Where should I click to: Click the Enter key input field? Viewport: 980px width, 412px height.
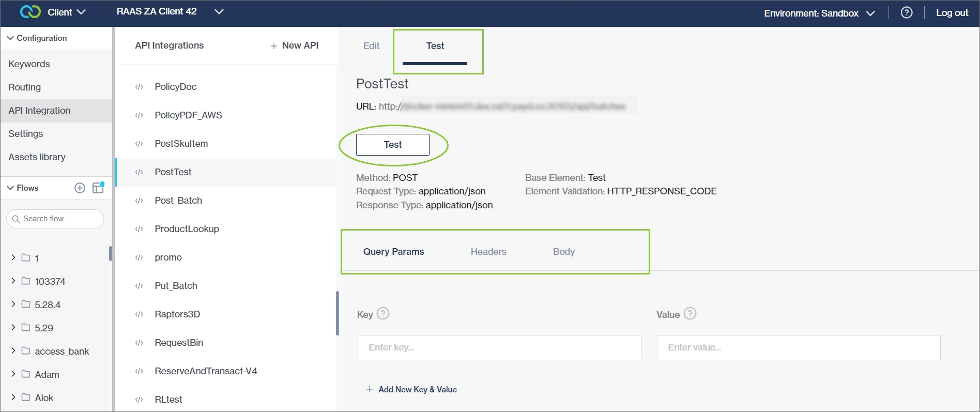pyautogui.click(x=499, y=347)
